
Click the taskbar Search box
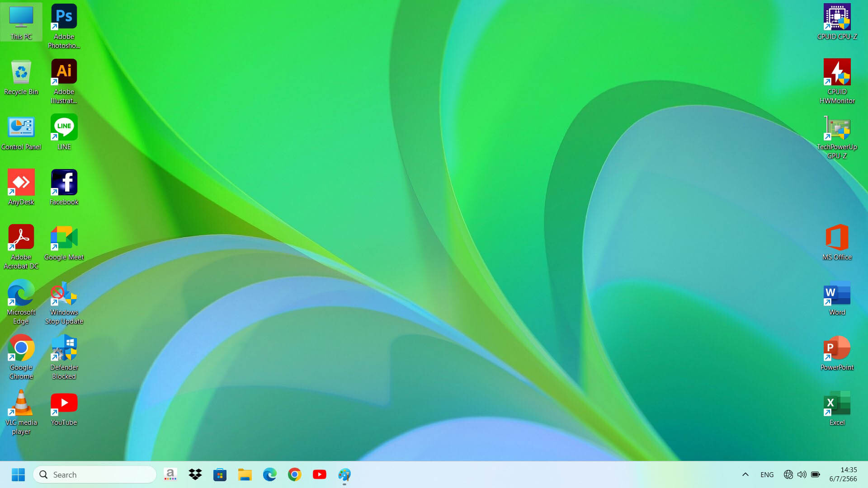point(95,474)
